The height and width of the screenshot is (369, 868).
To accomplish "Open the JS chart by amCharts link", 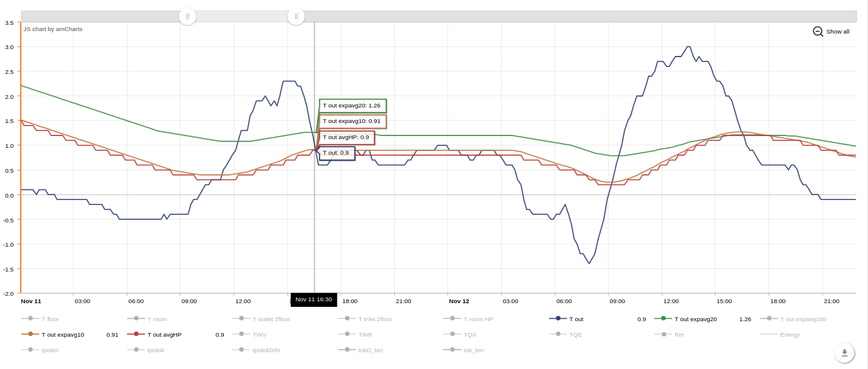I will [x=53, y=29].
